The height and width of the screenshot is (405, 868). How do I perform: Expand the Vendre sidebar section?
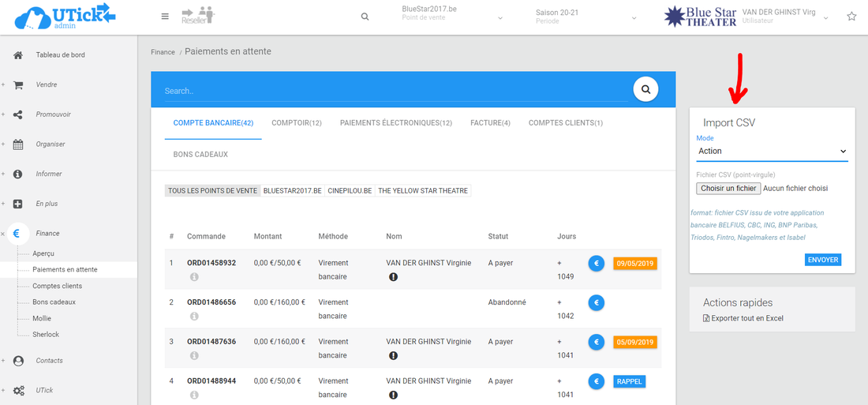46,84
